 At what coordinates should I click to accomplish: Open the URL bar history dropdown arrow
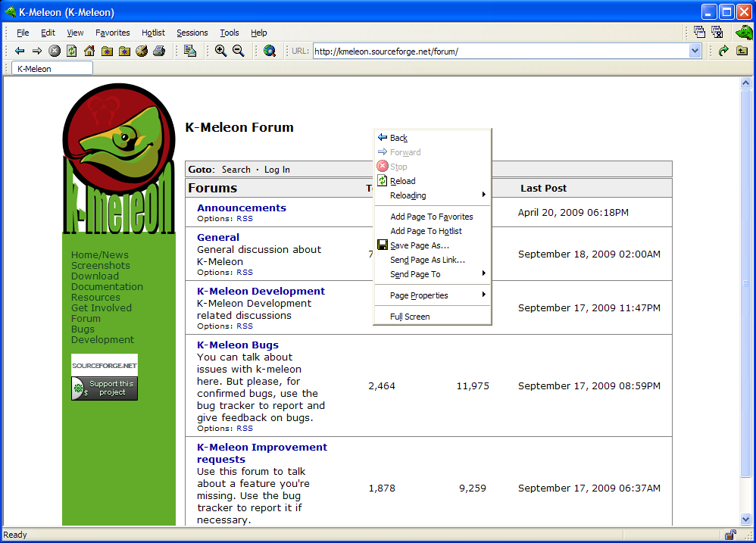(695, 51)
